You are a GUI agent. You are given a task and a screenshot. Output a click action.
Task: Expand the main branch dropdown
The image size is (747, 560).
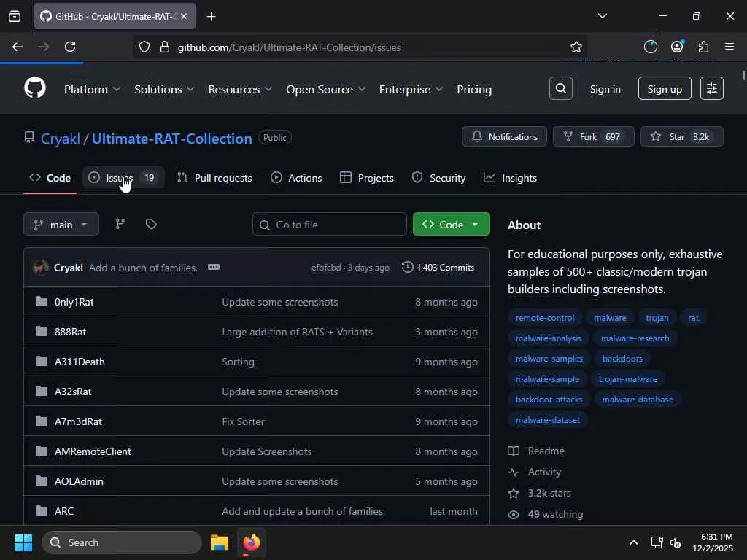(61, 225)
